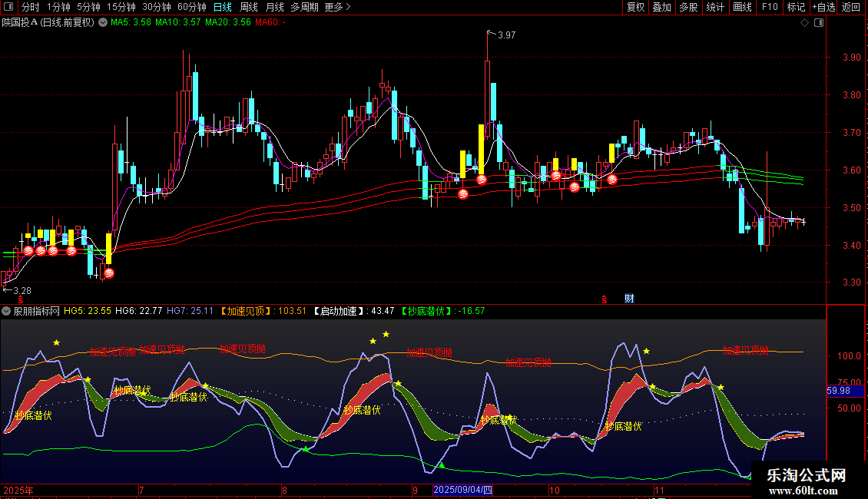Click the HG5: 23.55 value
Image resolution: width=868 pixels, height=499 pixels.
point(88,311)
